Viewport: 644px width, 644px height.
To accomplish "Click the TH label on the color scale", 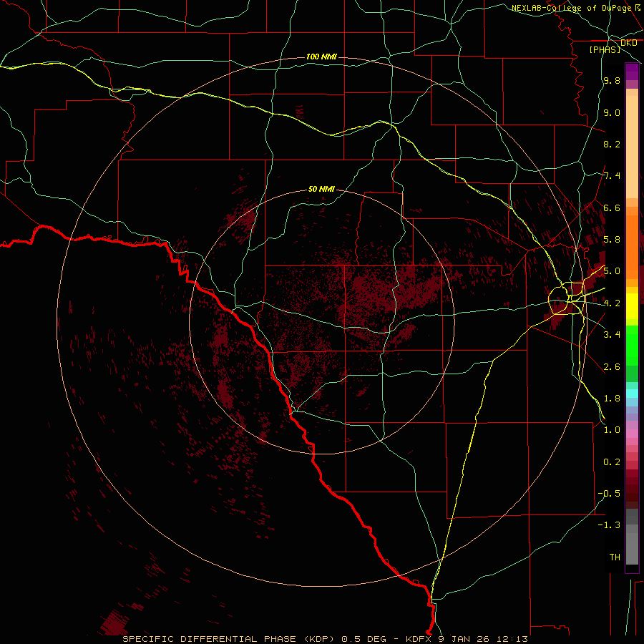I will (x=615, y=557).
